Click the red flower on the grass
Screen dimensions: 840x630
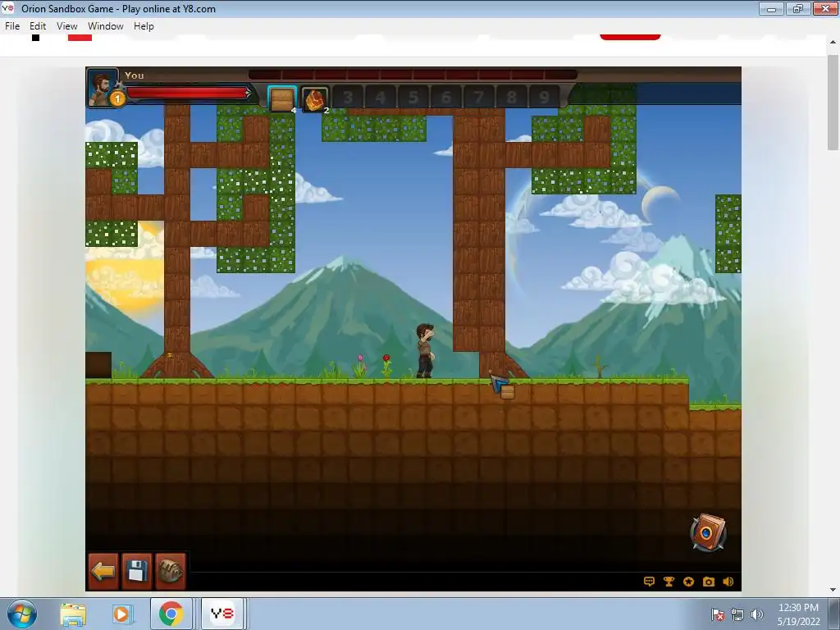pyautogui.click(x=386, y=365)
